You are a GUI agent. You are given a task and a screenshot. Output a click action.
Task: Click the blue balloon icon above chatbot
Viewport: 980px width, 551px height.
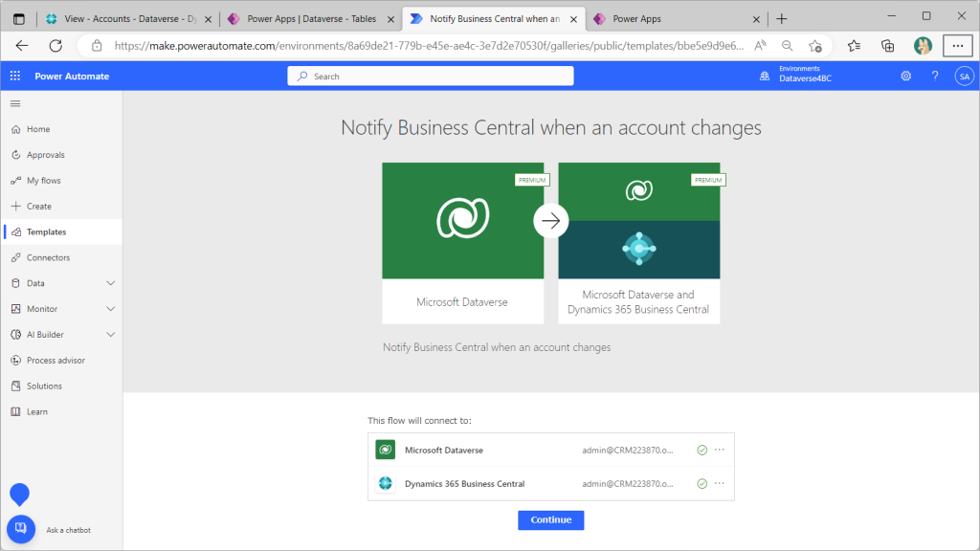[x=19, y=495]
